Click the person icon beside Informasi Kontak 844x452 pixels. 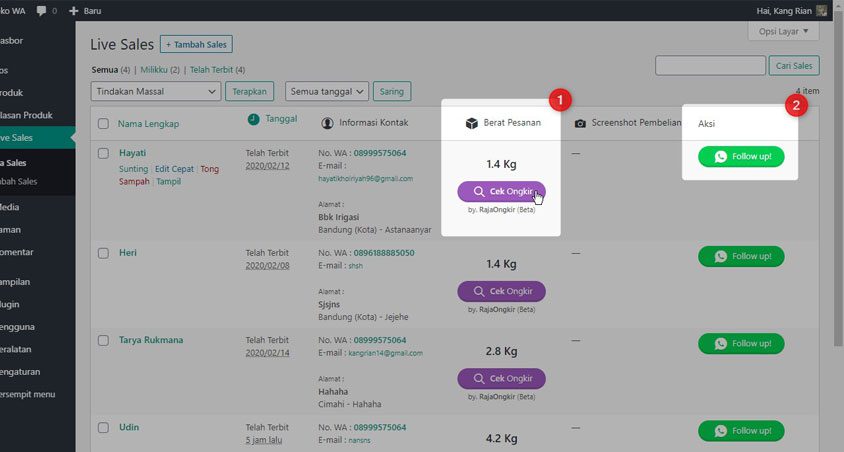(x=328, y=124)
